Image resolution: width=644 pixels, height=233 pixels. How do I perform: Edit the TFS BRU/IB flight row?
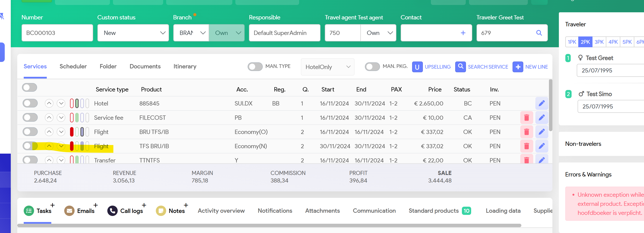click(541, 146)
